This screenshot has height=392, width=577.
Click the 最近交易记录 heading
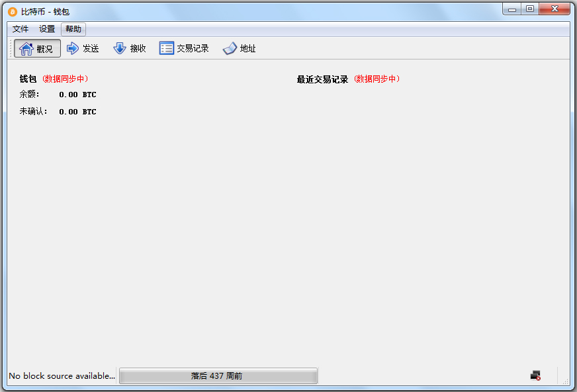point(322,79)
